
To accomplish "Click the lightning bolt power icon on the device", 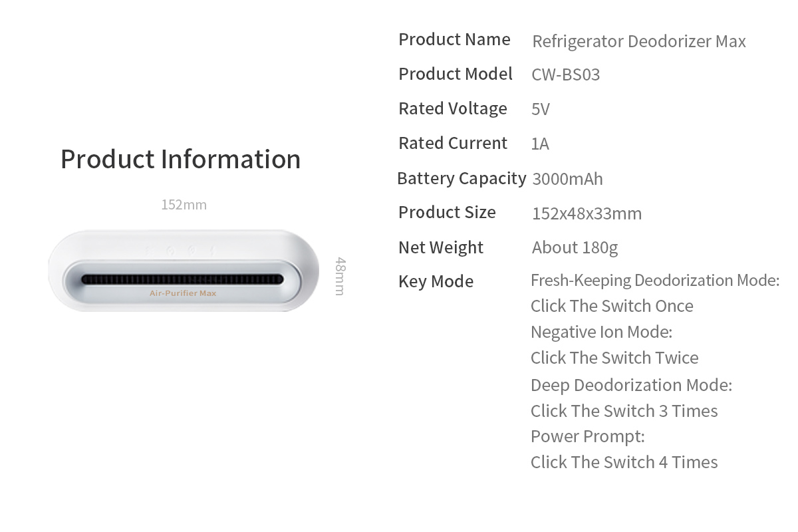I will click(x=212, y=251).
